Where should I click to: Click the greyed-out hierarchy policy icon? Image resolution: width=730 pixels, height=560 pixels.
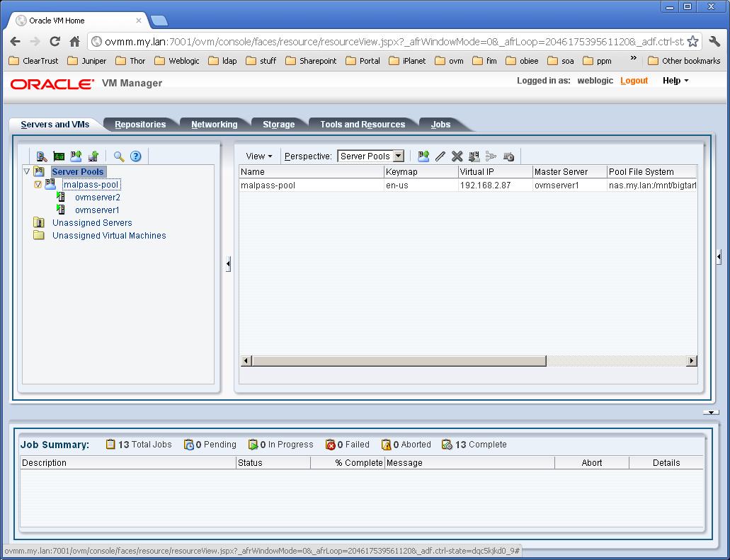coord(491,156)
